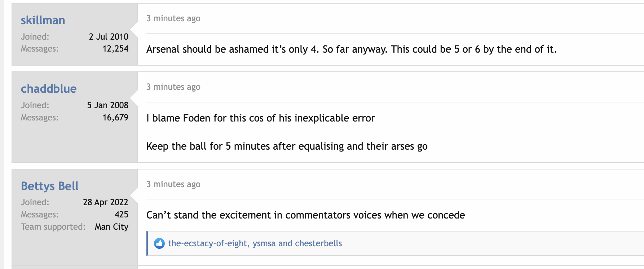Image resolution: width=644 pixels, height=269 pixels.
Task: Click the commentators voices post text
Action: point(306,215)
